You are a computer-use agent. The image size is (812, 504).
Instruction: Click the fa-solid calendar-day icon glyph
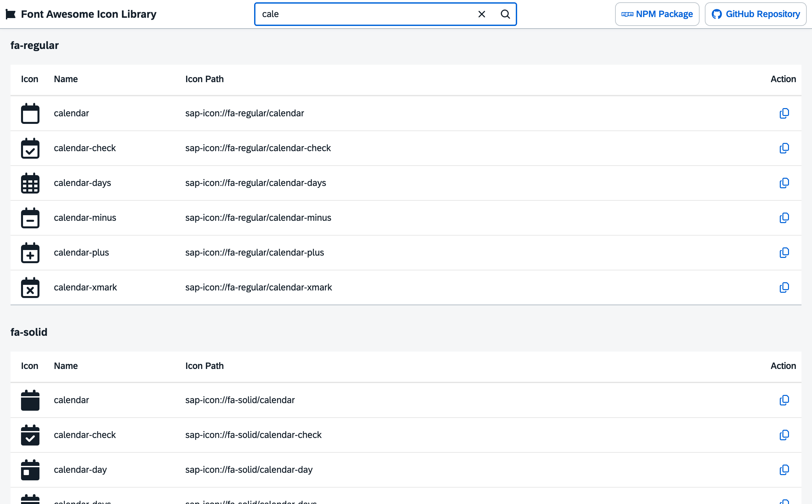point(30,470)
